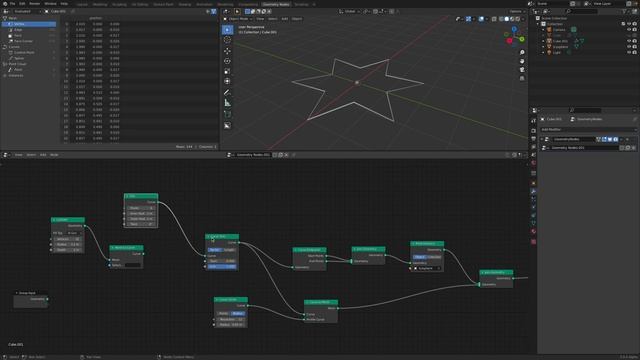Toggle snapping magnet in viewport header
Image resolution: width=640 pixels, height=360 pixels.
pyautogui.click(x=375, y=11)
